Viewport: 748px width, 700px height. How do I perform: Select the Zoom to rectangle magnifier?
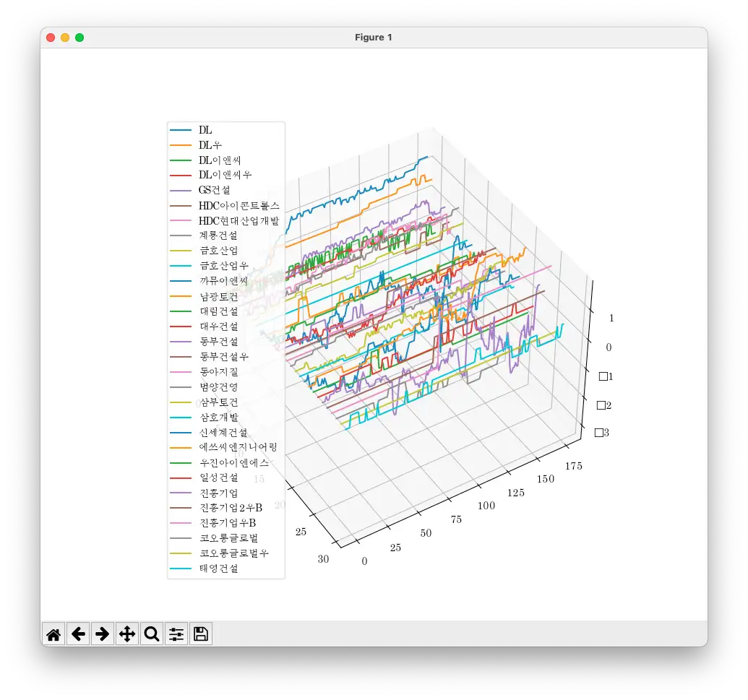152,634
